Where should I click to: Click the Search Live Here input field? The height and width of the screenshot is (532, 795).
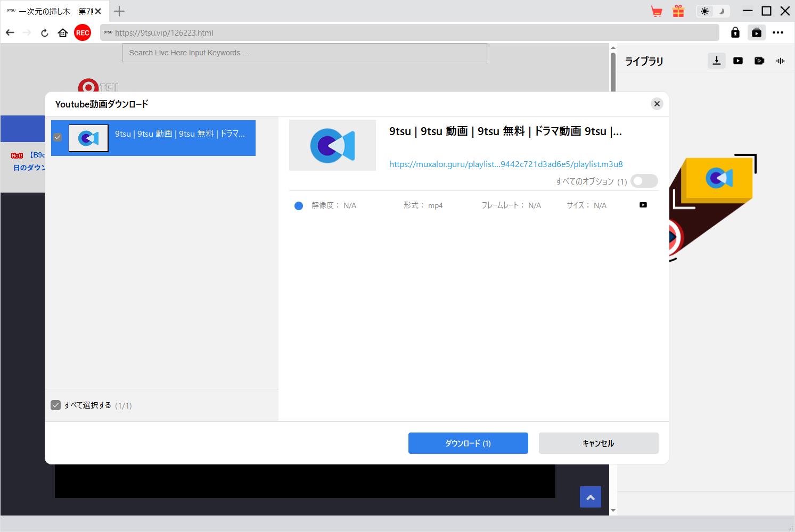(x=305, y=53)
